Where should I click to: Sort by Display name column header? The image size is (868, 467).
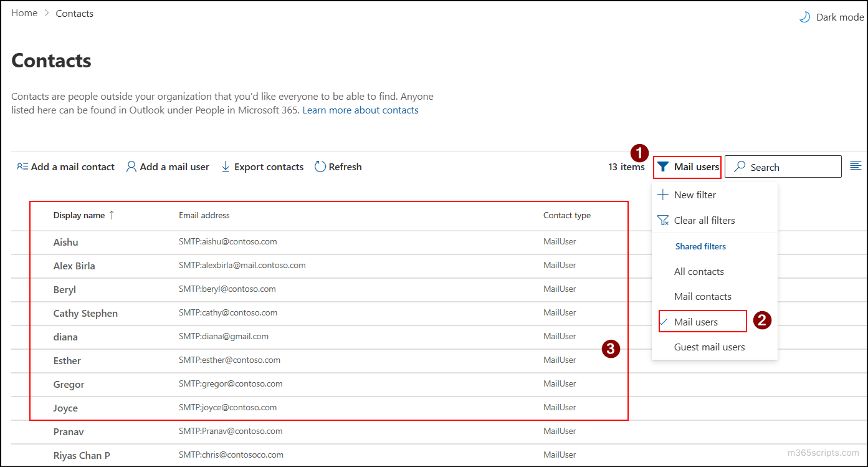pyautogui.click(x=79, y=216)
